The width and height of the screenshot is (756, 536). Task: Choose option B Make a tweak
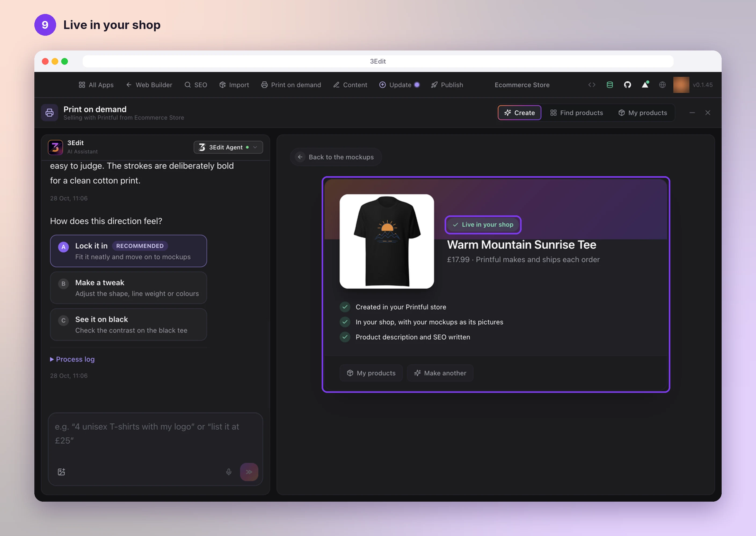[x=128, y=288]
